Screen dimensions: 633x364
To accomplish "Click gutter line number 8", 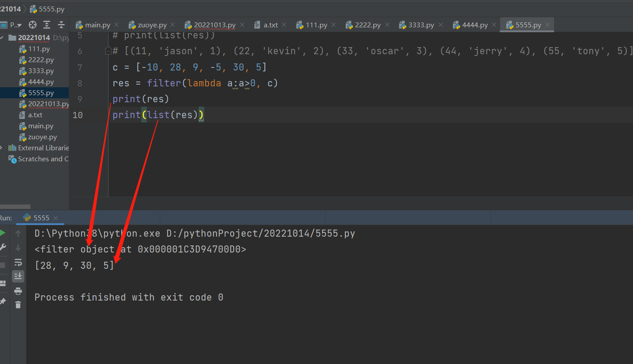I will coord(80,83).
